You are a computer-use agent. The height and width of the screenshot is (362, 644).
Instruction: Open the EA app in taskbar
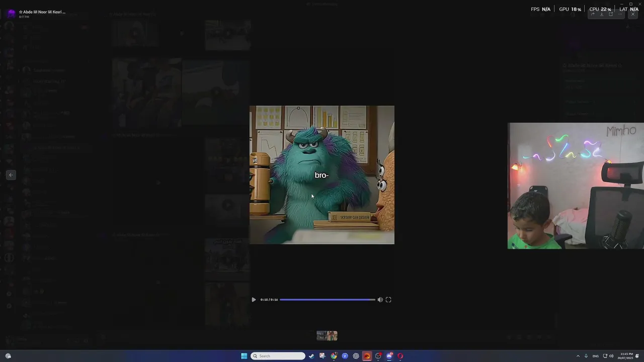[367, 356]
